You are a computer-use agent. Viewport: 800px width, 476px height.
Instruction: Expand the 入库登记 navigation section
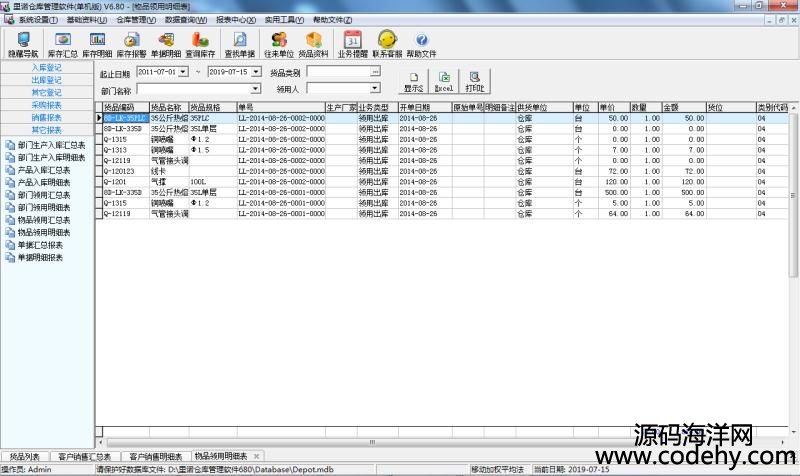[x=46, y=67]
